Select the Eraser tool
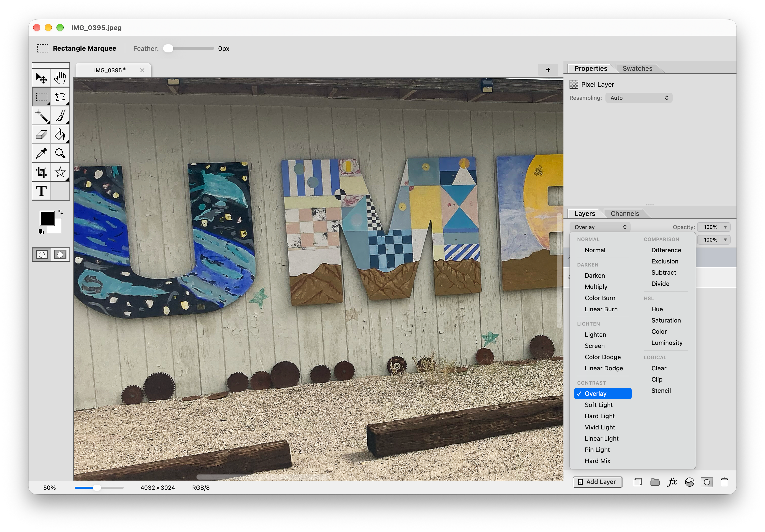Viewport: 765px width, 532px height. coord(41,135)
